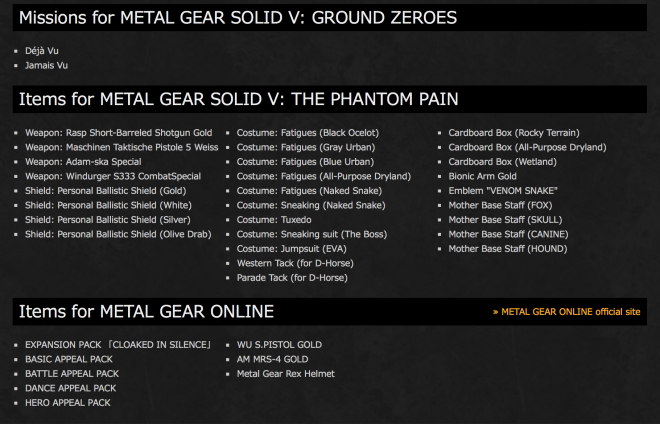
Task: Select the WU S.PISTOL GOLD item
Action: [279, 345]
